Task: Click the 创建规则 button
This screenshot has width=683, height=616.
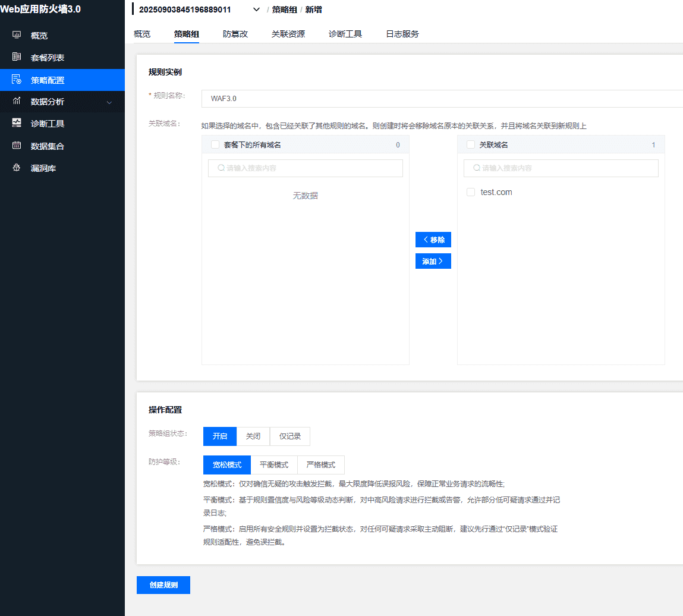Action: click(163, 585)
